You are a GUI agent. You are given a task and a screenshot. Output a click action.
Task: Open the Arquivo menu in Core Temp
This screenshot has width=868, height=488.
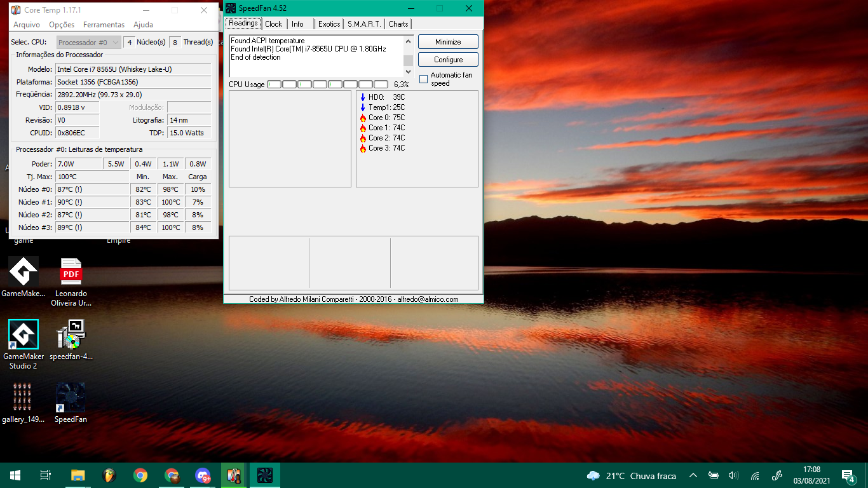point(27,25)
